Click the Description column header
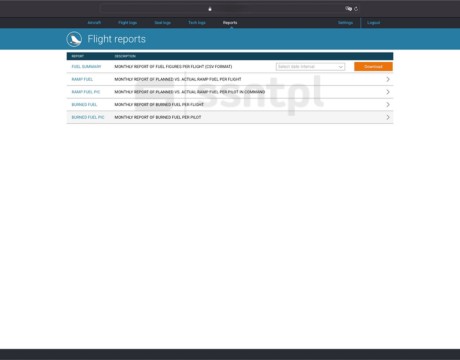This screenshot has height=360, width=460. coord(125,56)
